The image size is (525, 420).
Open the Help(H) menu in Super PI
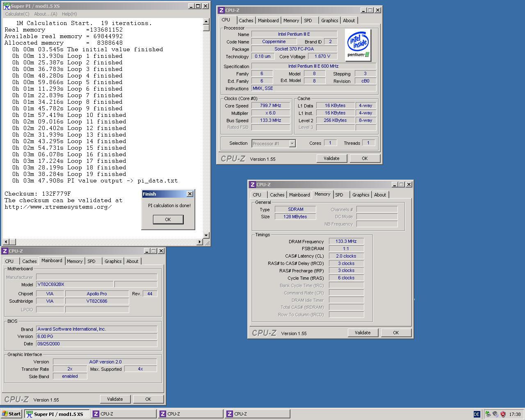coord(69,14)
